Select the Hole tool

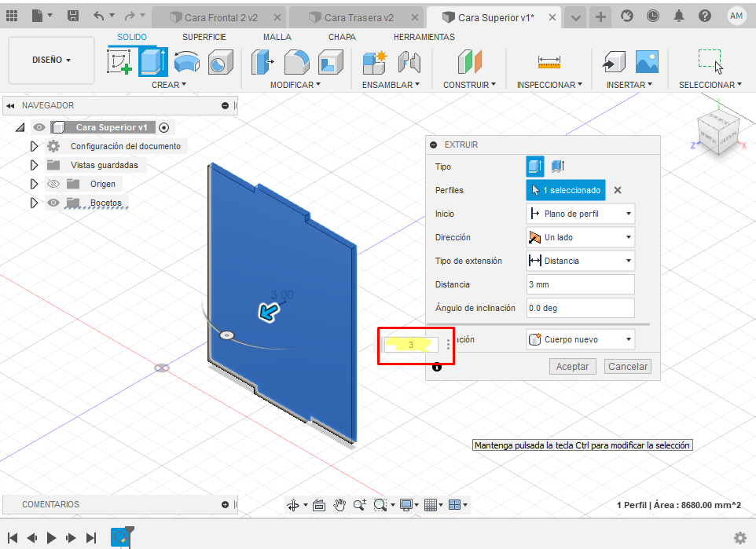(220, 62)
